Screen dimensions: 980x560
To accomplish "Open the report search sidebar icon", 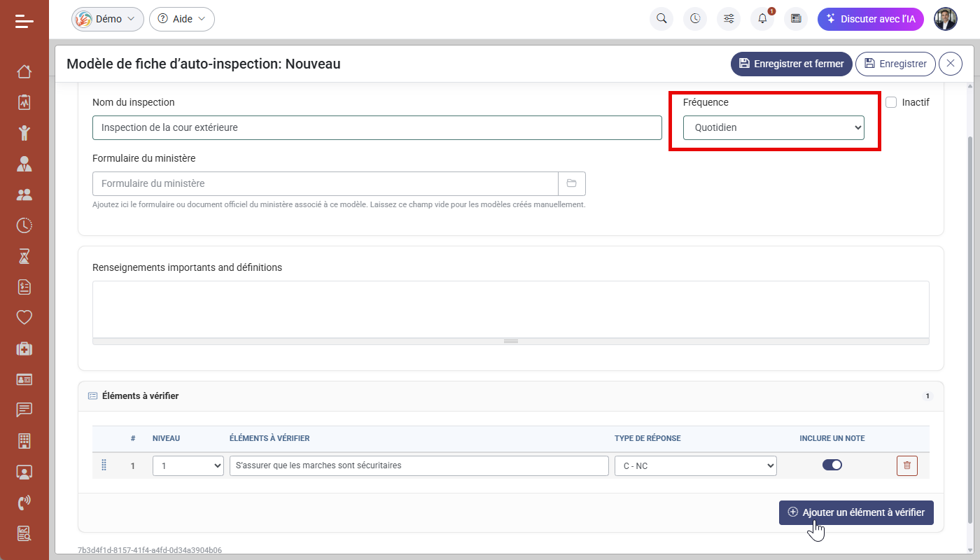I will [x=24, y=533].
